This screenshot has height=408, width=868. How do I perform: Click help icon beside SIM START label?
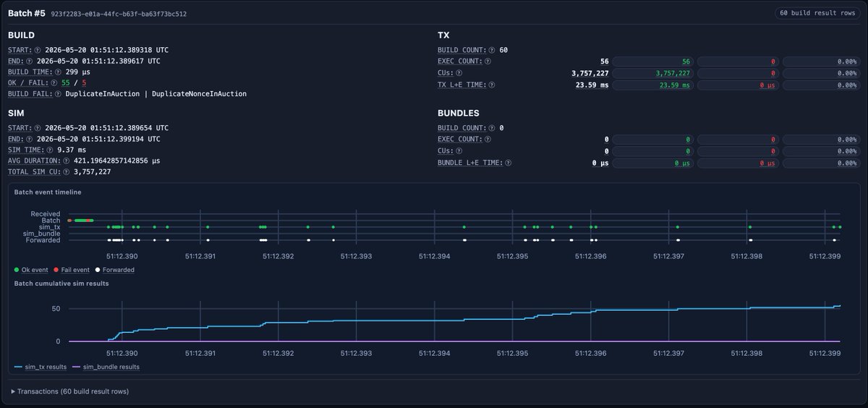click(x=39, y=127)
